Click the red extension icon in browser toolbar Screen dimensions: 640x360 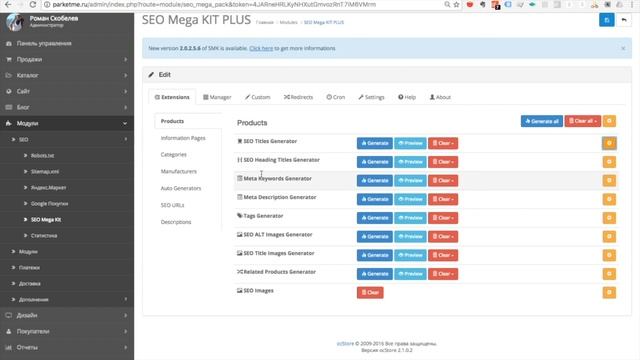coord(470,4)
